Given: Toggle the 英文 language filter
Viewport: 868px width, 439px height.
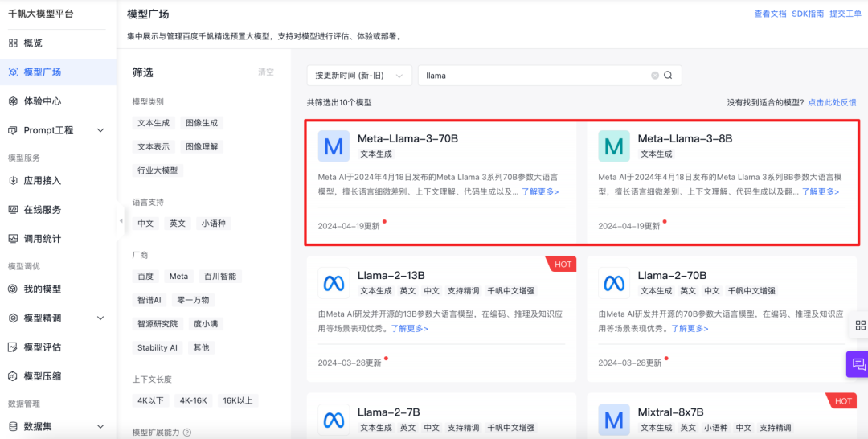Looking at the screenshot, I should 178,224.
